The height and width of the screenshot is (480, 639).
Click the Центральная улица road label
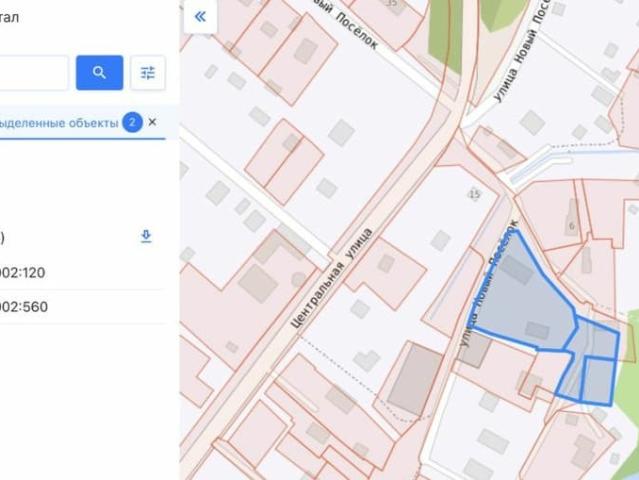[x=332, y=278]
